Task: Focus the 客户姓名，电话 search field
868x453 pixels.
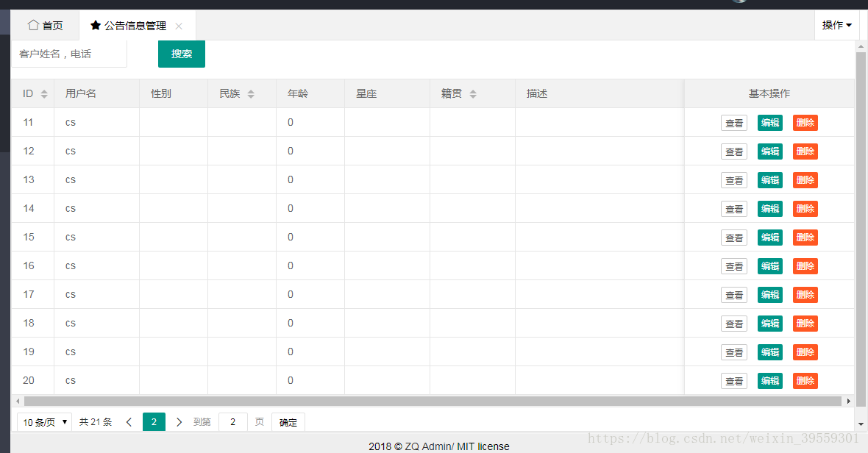Action: [x=69, y=54]
